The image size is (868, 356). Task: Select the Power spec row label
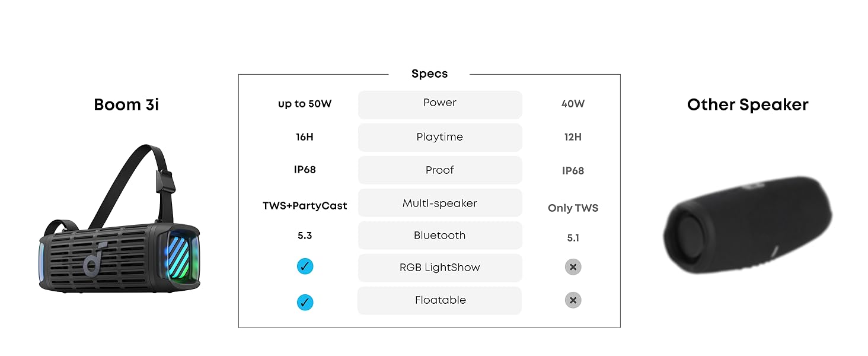point(439,103)
